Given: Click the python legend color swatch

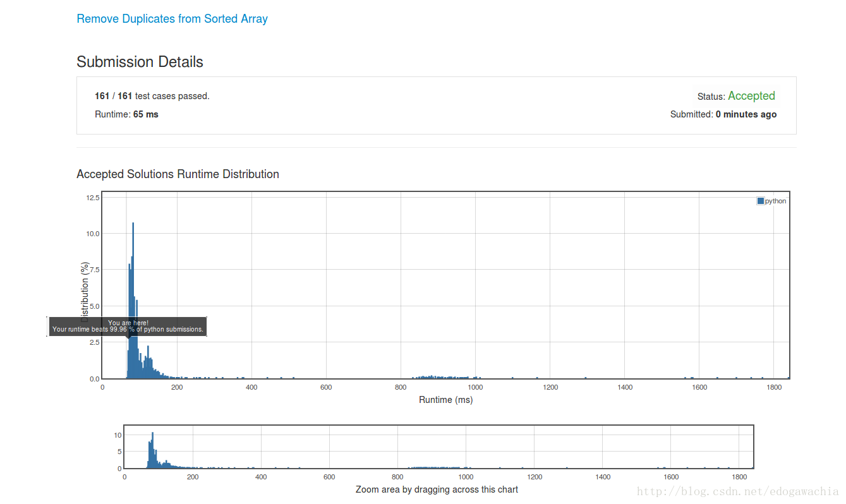Looking at the screenshot, I should tap(761, 201).
